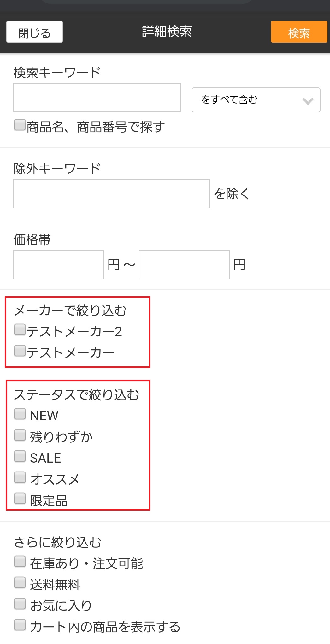The image size is (330, 644).
Task: Check the 限定品 status option
Action: pos(20,498)
